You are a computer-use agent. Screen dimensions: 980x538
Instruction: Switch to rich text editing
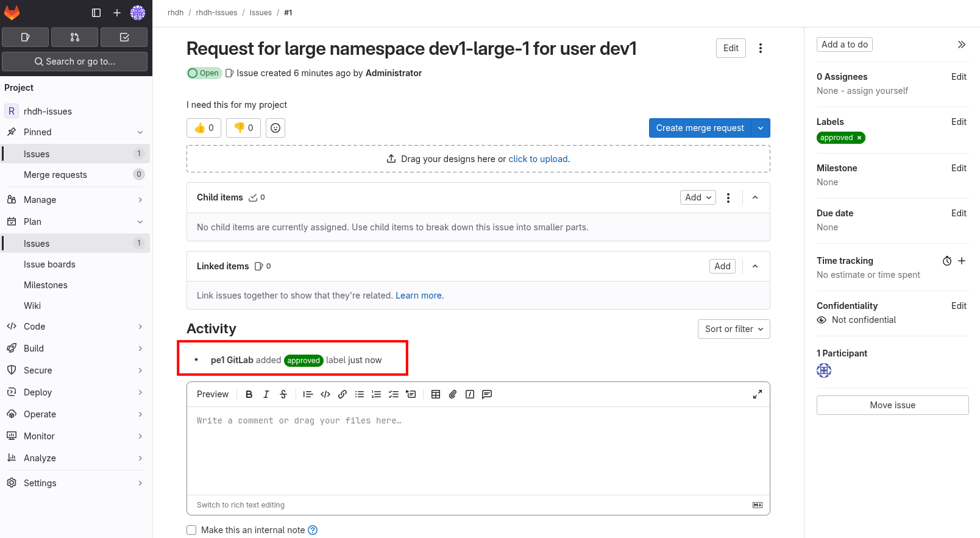click(241, 505)
